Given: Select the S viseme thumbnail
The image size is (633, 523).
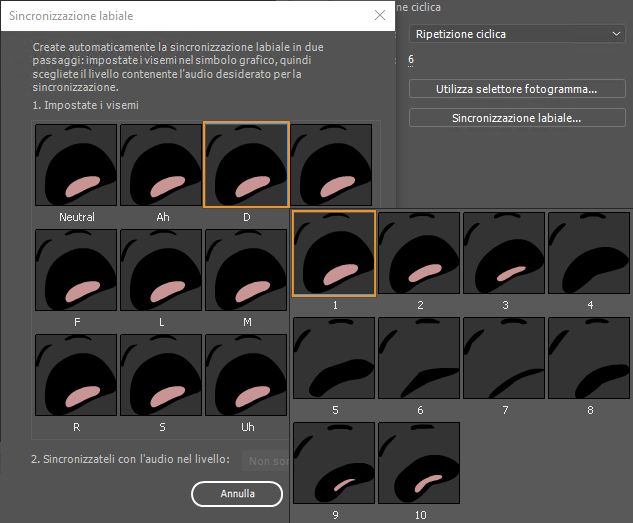Looking at the screenshot, I should [161, 375].
